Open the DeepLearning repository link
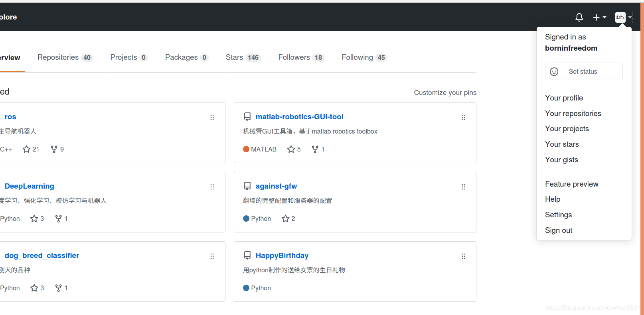Viewport: 644px width, 315px height. [29, 186]
